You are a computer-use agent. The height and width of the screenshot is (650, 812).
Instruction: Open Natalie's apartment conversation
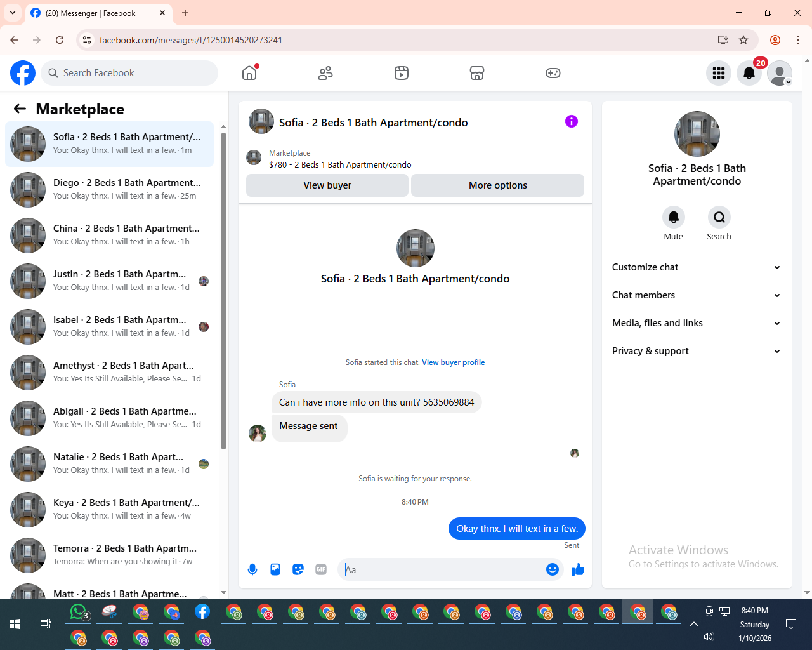[x=110, y=464]
